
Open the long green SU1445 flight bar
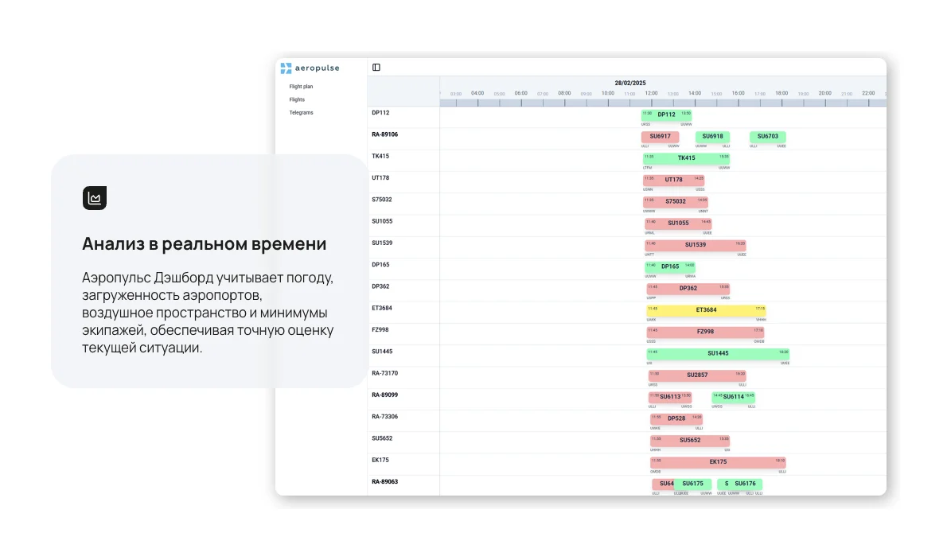718,353
